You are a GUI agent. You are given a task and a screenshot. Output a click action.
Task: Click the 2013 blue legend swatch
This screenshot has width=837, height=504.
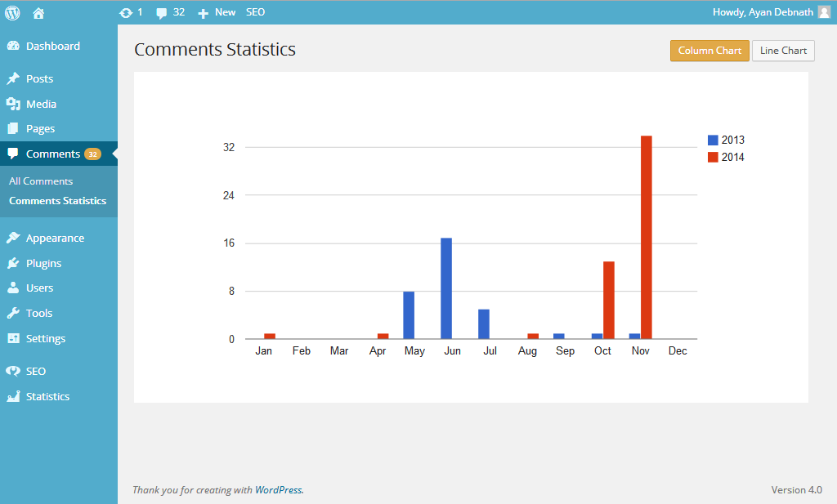(x=713, y=140)
